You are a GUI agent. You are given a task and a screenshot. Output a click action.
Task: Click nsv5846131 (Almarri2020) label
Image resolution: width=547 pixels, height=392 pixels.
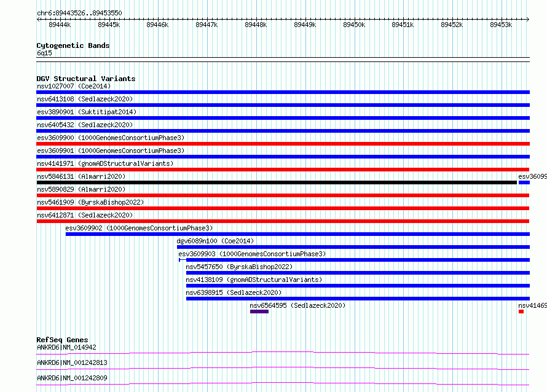pyautogui.click(x=81, y=176)
